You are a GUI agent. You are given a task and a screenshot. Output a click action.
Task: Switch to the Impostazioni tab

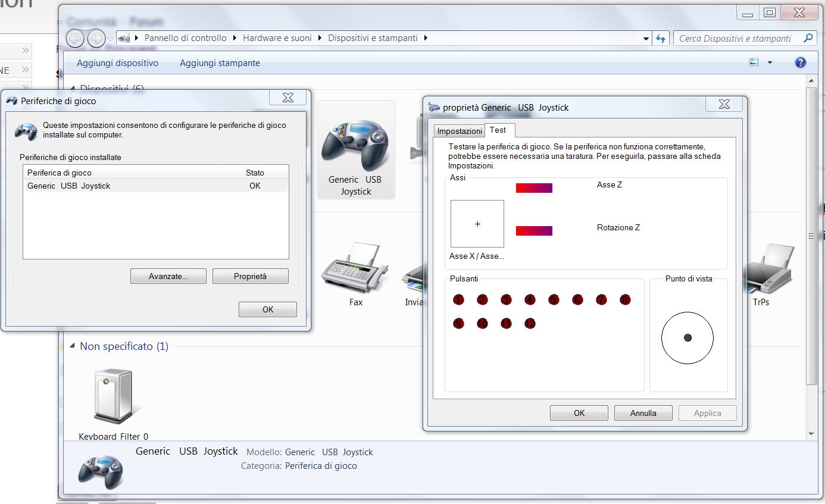tap(460, 131)
